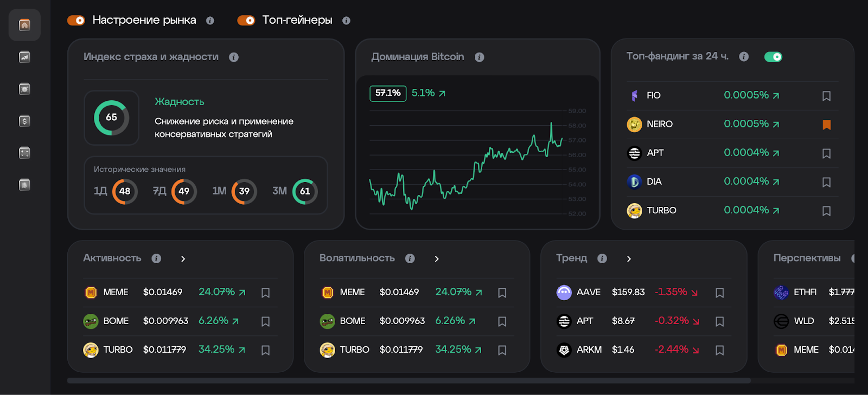Screen dimensions: 868x395
Task: Open the calculator tool in sidebar
Action: [x=24, y=153]
